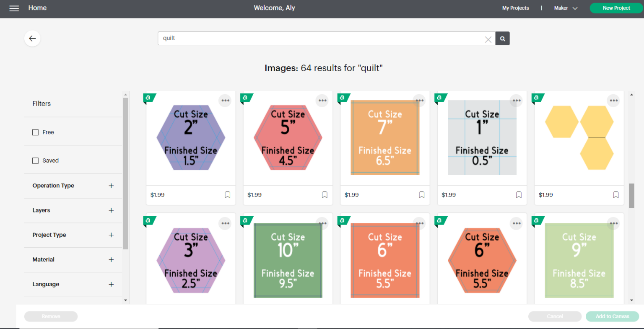Select the Cut Size 10" green square thumbnail
The height and width of the screenshot is (329, 644).
coord(288,260)
